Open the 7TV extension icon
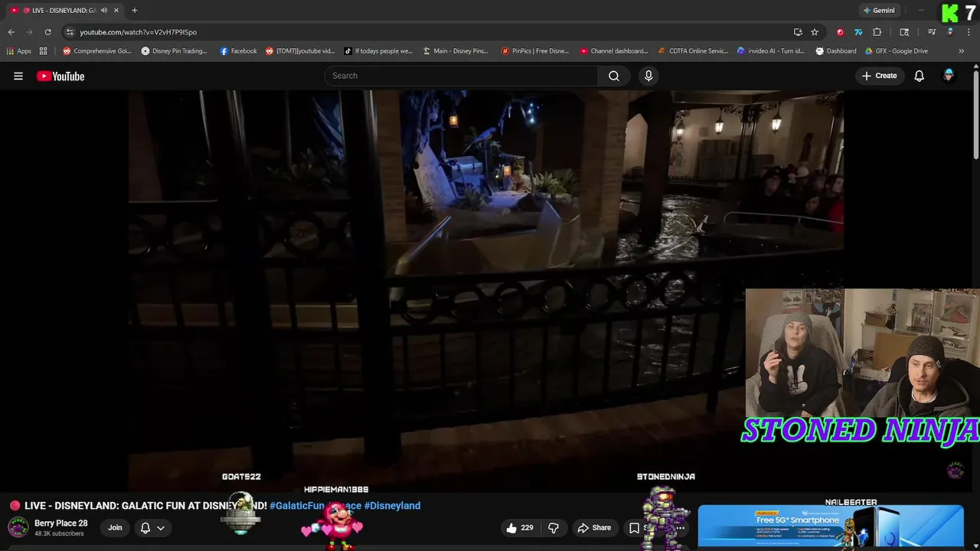Screen dimensions: 980x551 858,32
